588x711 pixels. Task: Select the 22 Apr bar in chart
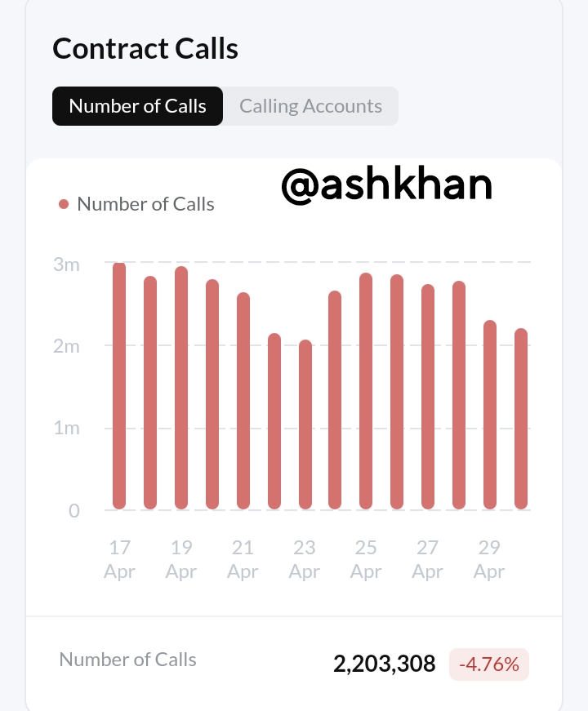pos(274,421)
